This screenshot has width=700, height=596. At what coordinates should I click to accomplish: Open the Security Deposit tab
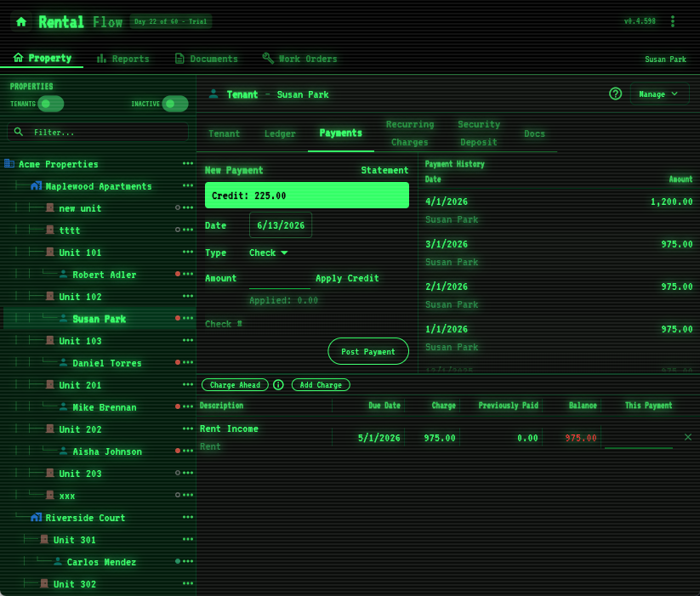tap(479, 133)
